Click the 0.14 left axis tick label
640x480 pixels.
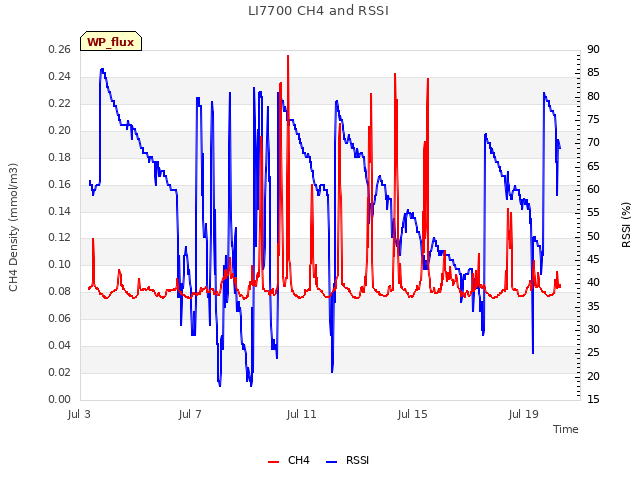pos(60,211)
